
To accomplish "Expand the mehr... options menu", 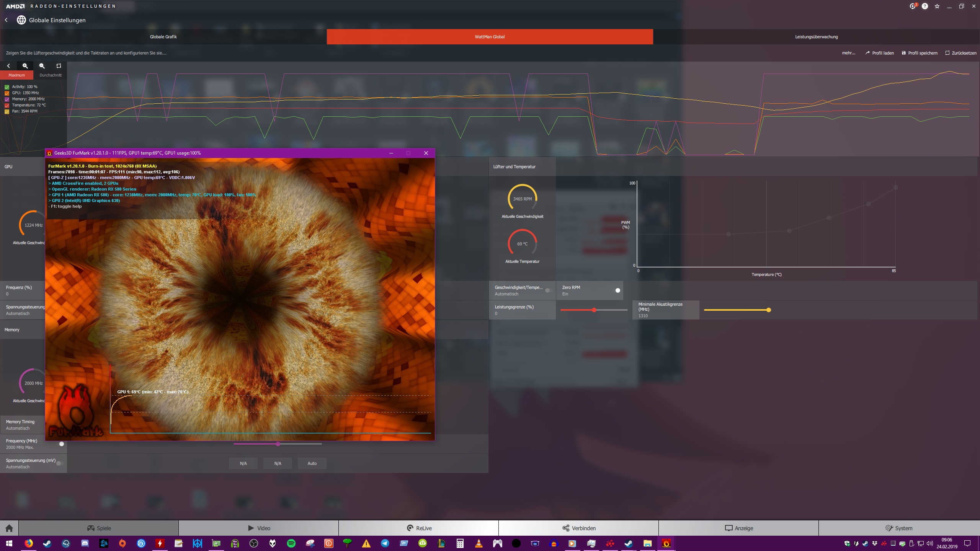I will pyautogui.click(x=848, y=53).
